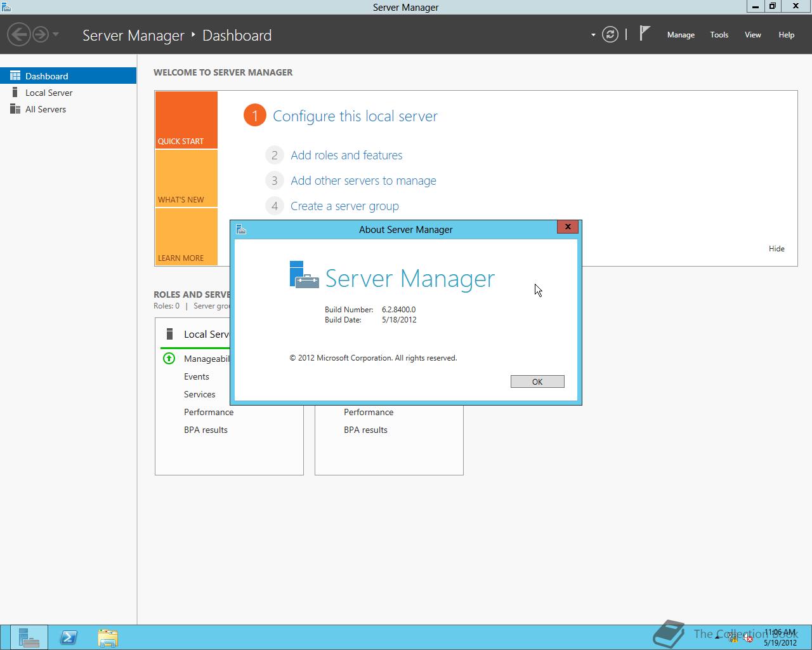Open navigation history dropdown arrow
Image resolution: width=812 pixels, height=650 pixels.
(x=56, y=34)
